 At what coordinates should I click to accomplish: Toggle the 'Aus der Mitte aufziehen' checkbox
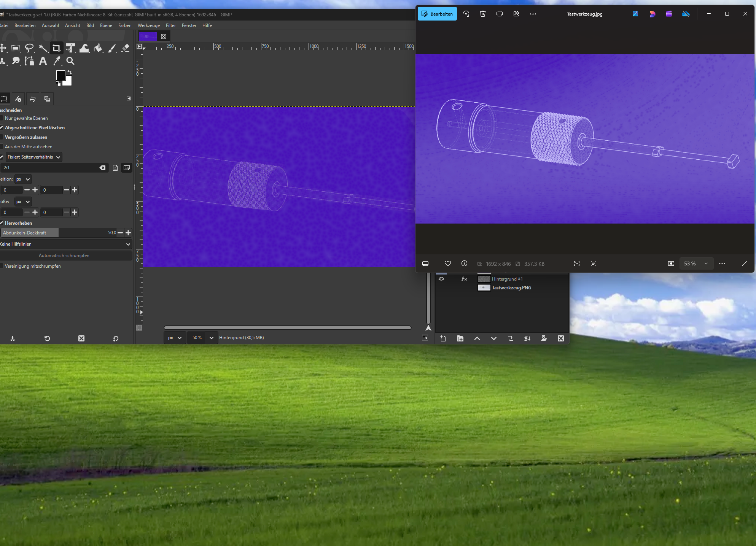coord(2,147)
